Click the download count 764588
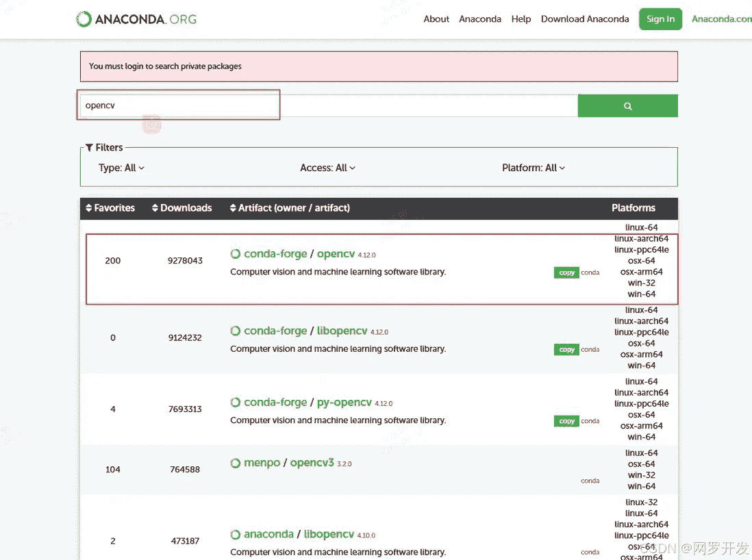This screenshot has height=560, width=752. pos(185,470)
